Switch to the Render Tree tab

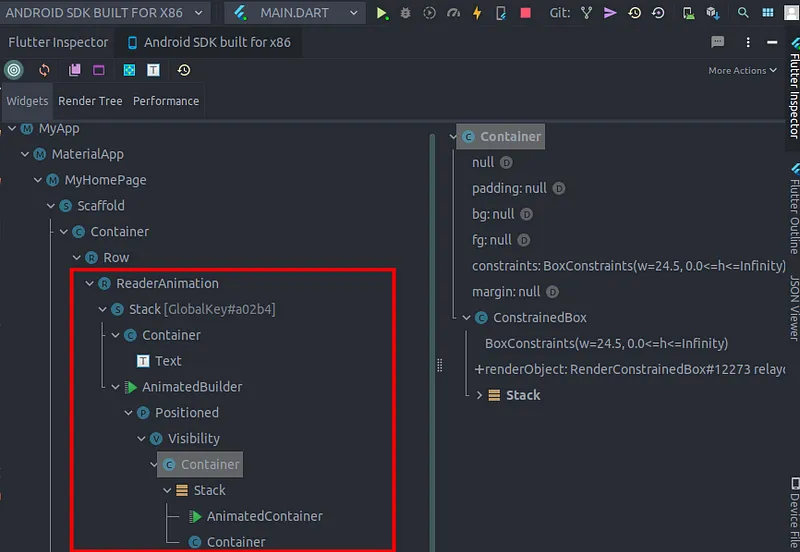click(x=90, y=101)
